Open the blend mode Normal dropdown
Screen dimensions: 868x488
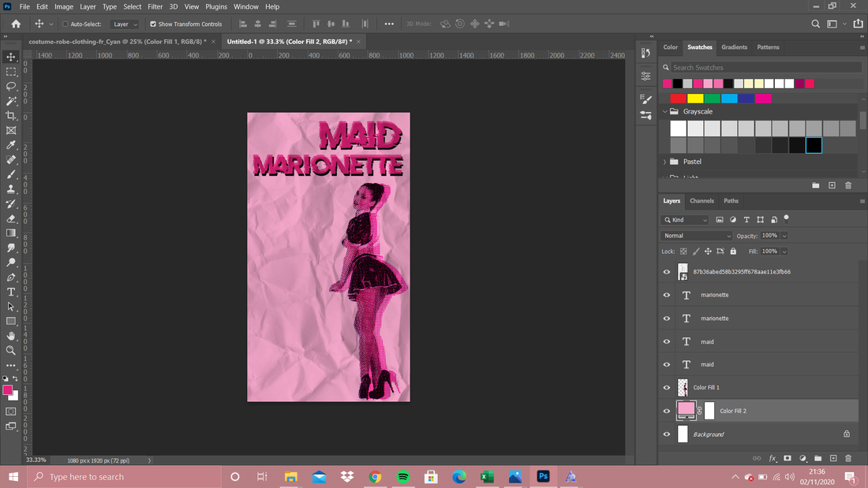[x=697, y=236]
